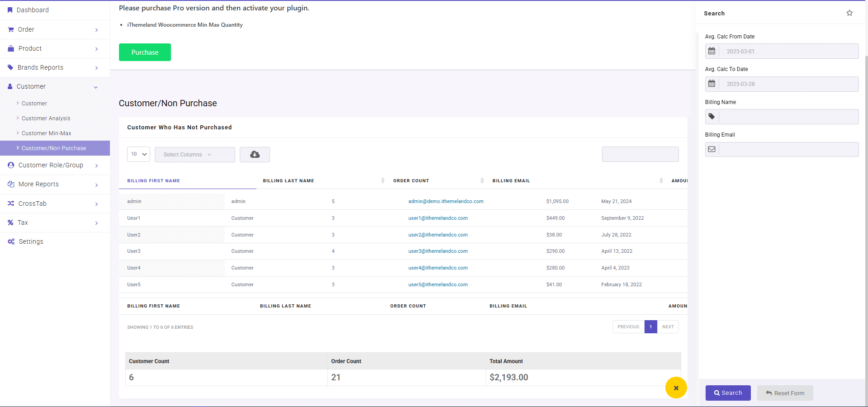Click calendar icon for Avg. Calc To Date
The width and height of the screenshot is (868, 407).
712,84
